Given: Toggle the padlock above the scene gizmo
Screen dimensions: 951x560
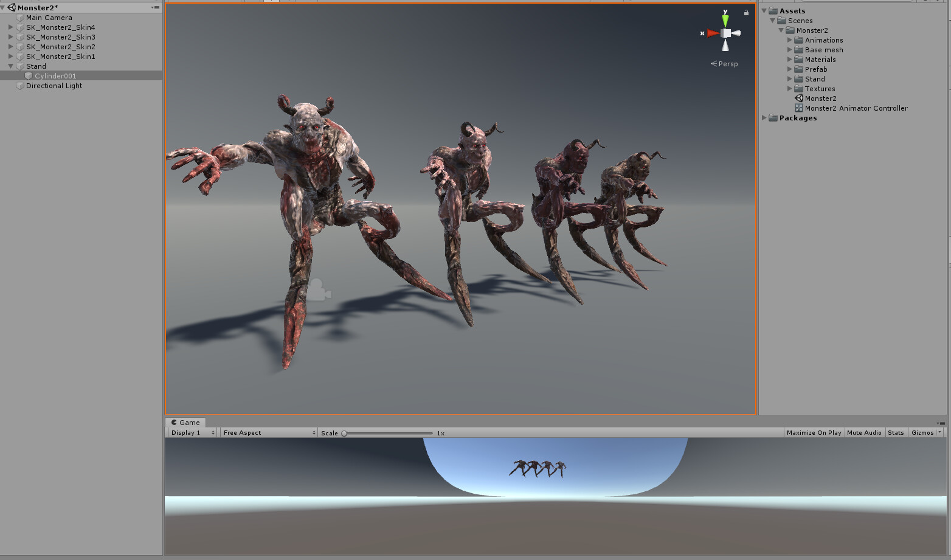Looking at the screenshot, I should coord(746,12).
